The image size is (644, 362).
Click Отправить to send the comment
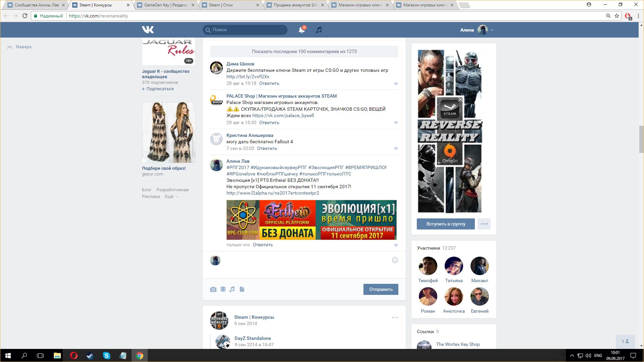tap(381, 289)
